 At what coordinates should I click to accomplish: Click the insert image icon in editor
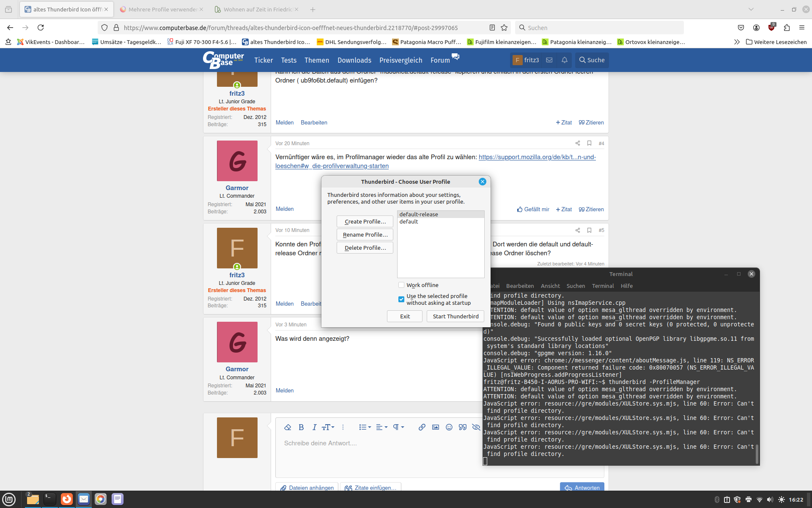(x=435, y=427)
